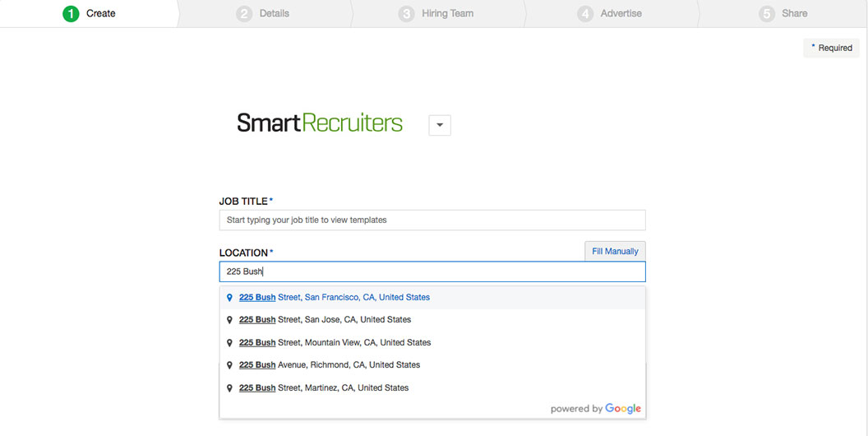Click the step 2 number icon for Details

pos(244,14)
